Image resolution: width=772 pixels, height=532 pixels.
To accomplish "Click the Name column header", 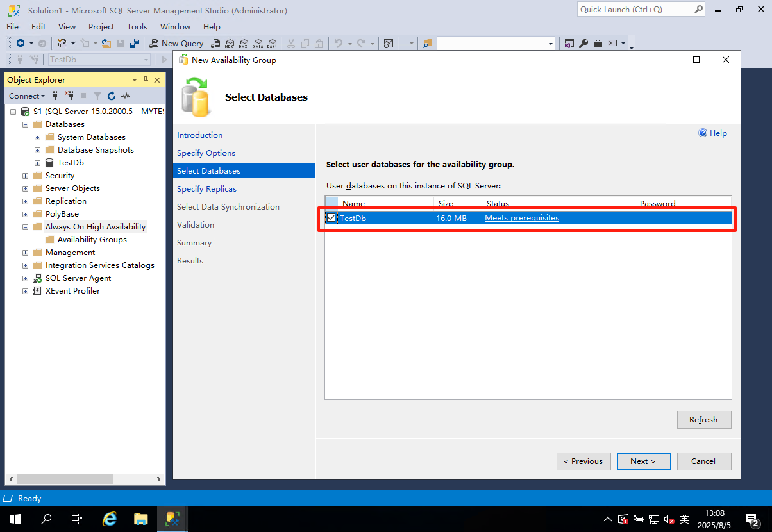I will 385,203.
